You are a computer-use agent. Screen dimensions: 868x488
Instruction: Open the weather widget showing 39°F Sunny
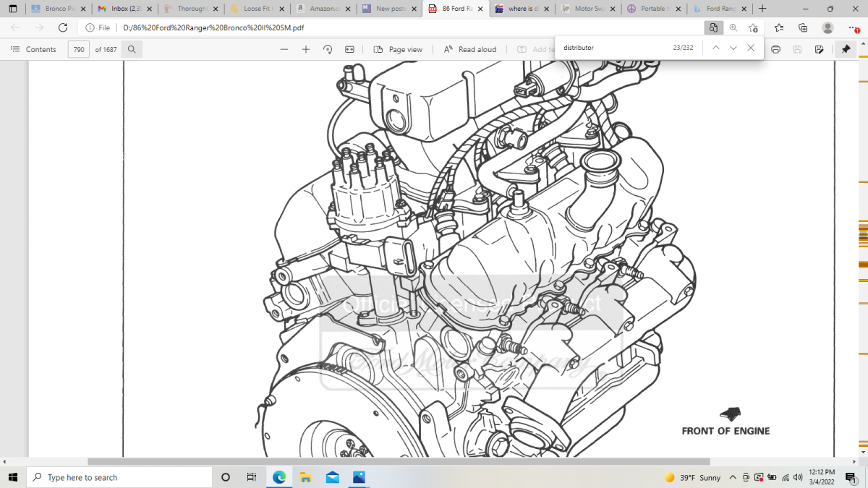[x=692, y=477]
